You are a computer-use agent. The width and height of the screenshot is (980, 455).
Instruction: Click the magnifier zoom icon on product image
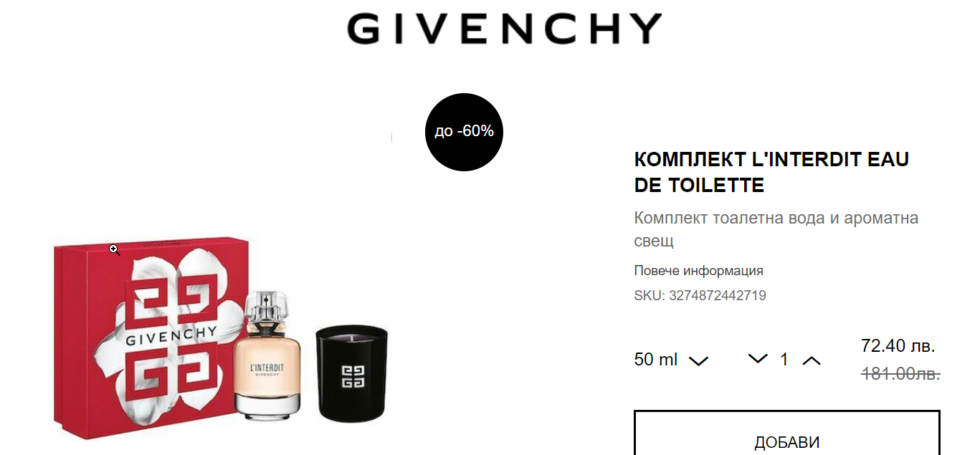tap(115, 249)
